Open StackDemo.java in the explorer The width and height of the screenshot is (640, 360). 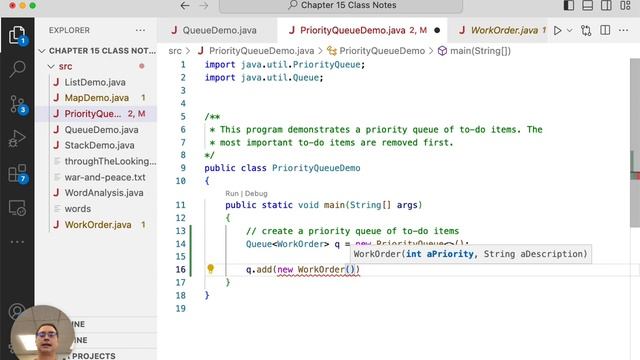click(99, 145)
